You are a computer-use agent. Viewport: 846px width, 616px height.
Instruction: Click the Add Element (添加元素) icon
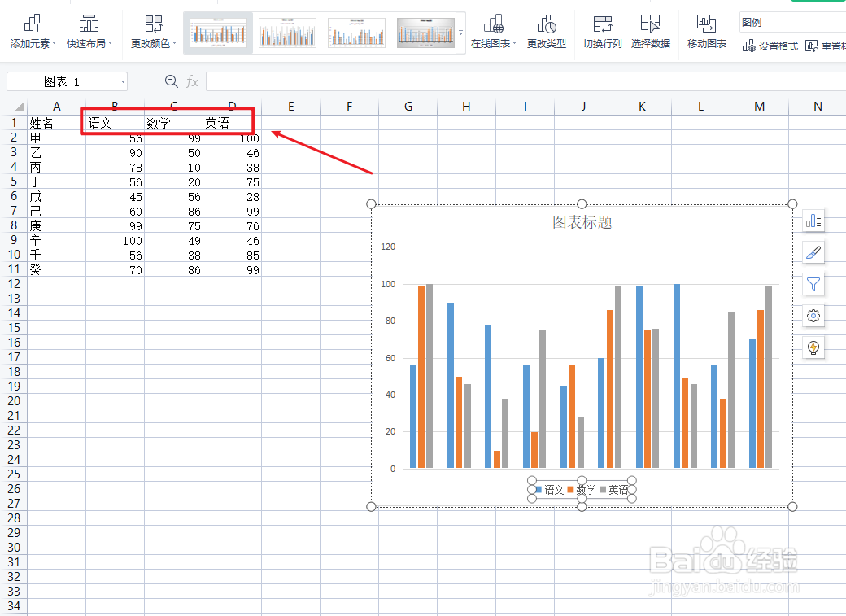point(33,24)
